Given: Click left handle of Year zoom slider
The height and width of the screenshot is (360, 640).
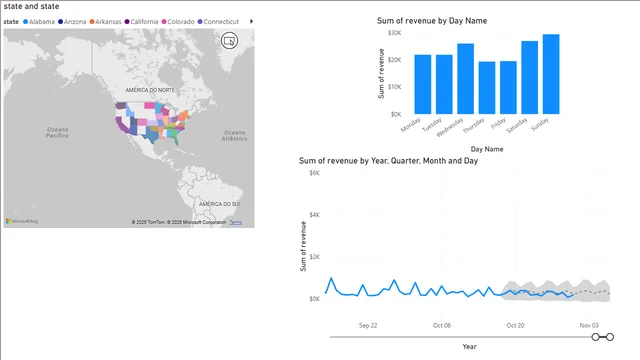Looking at the screenshot, I should coord(596,337).
